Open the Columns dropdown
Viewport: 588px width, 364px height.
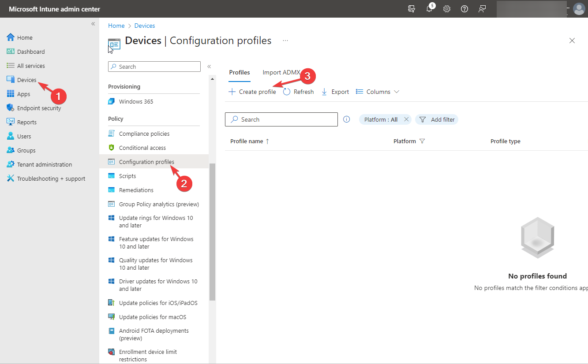377,91
